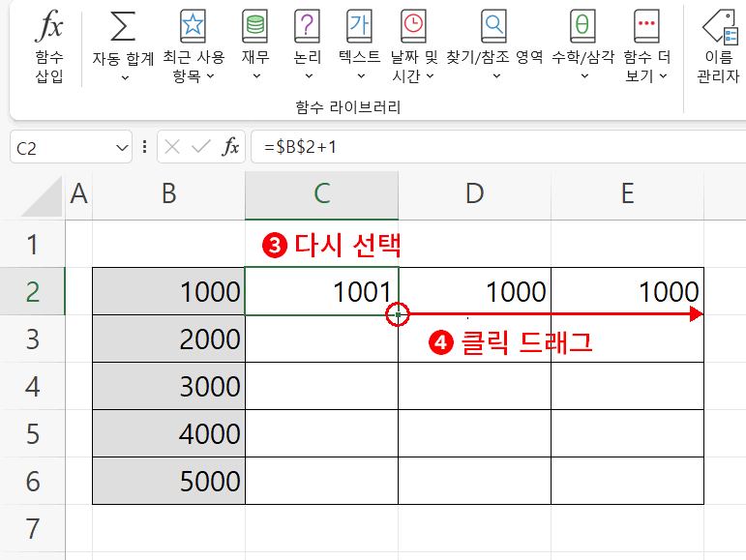Viewport: 746px width, 560px height.
Task: Select cell containing 2000
Action: [x=169, y=339]
